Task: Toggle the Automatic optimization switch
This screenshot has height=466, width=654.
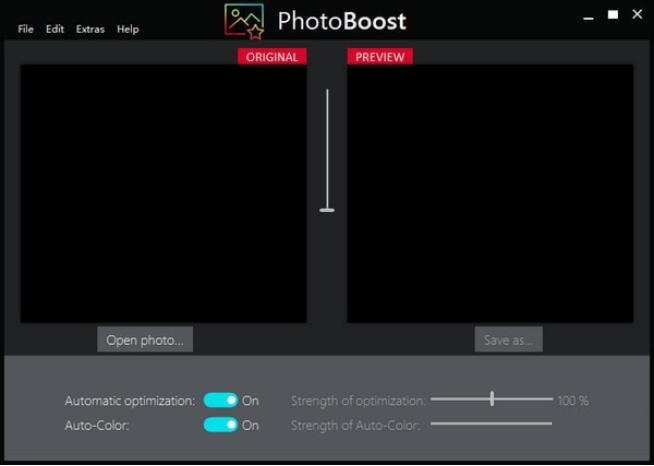Action: pyautogui.click(x=221, y=401)
